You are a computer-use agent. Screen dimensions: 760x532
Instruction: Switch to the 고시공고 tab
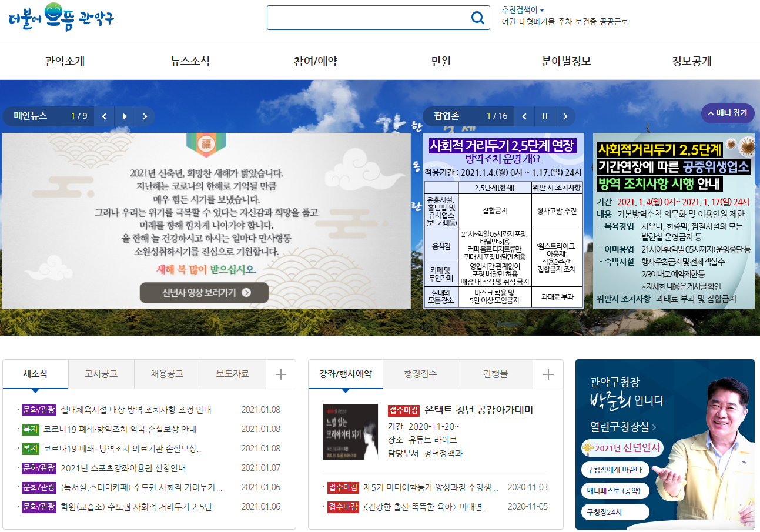pyautogui.click(x=101, y=374)
